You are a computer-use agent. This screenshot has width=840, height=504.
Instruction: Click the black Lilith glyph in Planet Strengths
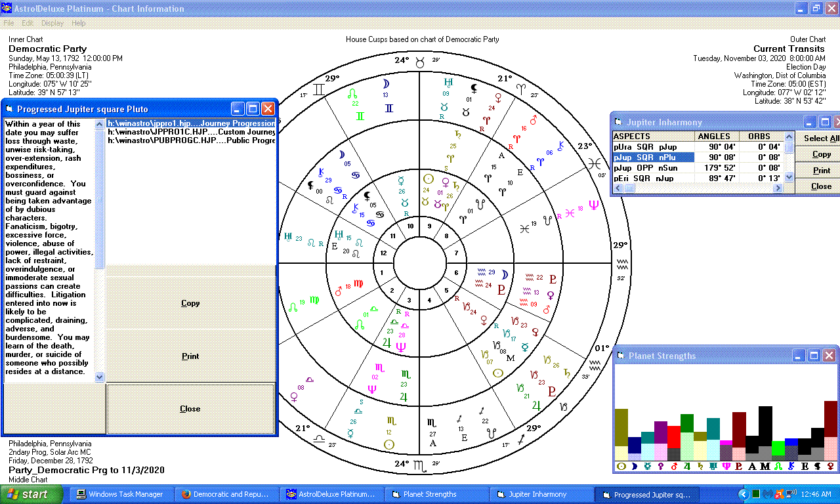[x=818, y=467]
